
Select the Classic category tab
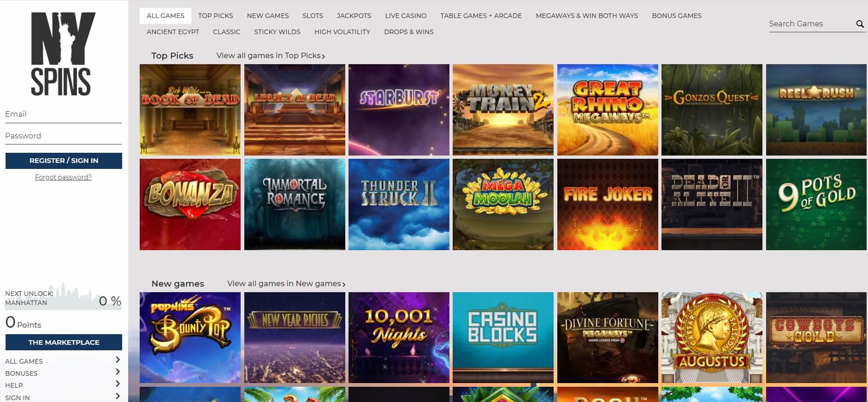(x=226, y=32)
